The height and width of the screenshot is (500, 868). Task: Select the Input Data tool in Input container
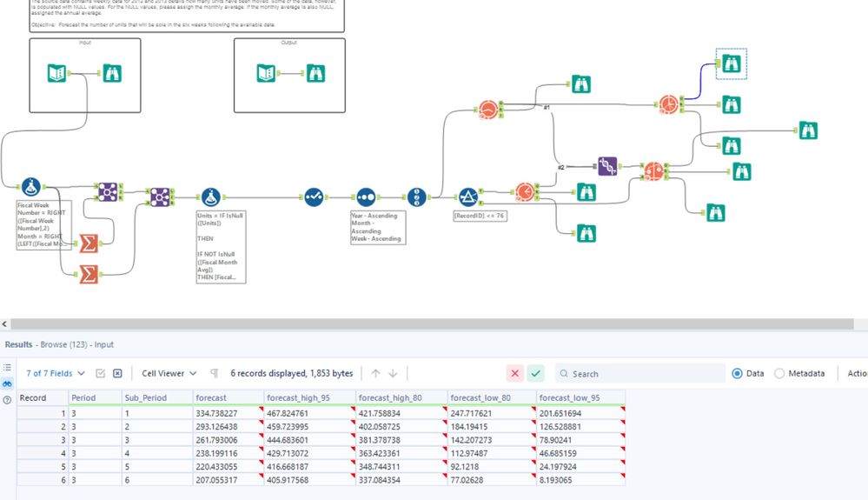pyautogui.click(x=57, y=73)
